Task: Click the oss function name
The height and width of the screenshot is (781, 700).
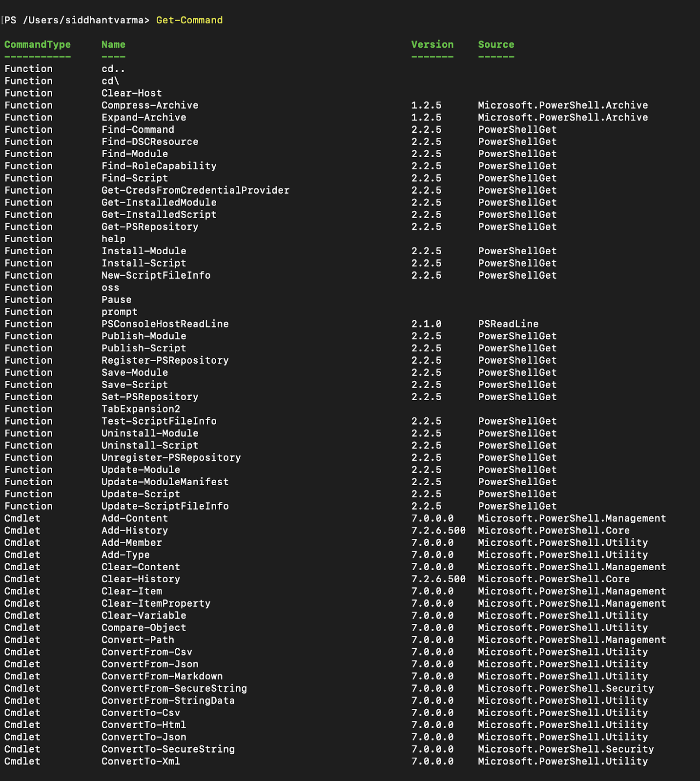Action: [x=110, y=288]
